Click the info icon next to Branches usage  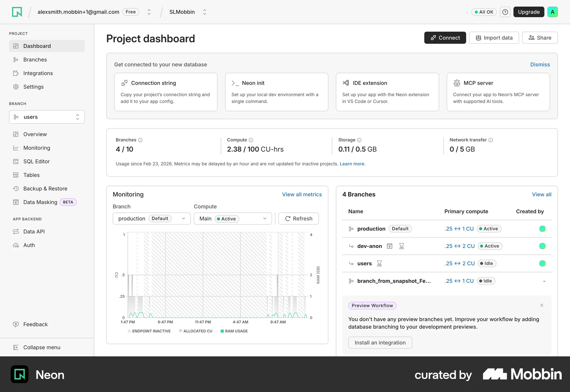click(x=140, y=140)
